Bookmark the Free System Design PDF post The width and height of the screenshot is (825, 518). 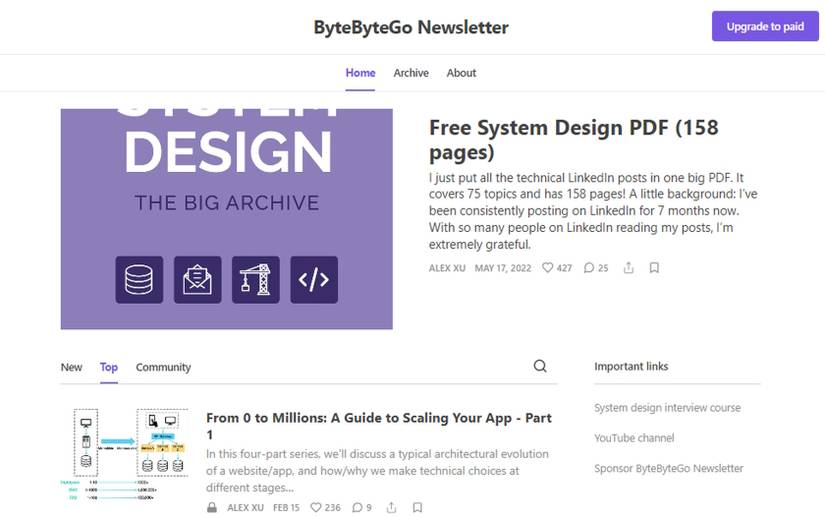(654, 268)
